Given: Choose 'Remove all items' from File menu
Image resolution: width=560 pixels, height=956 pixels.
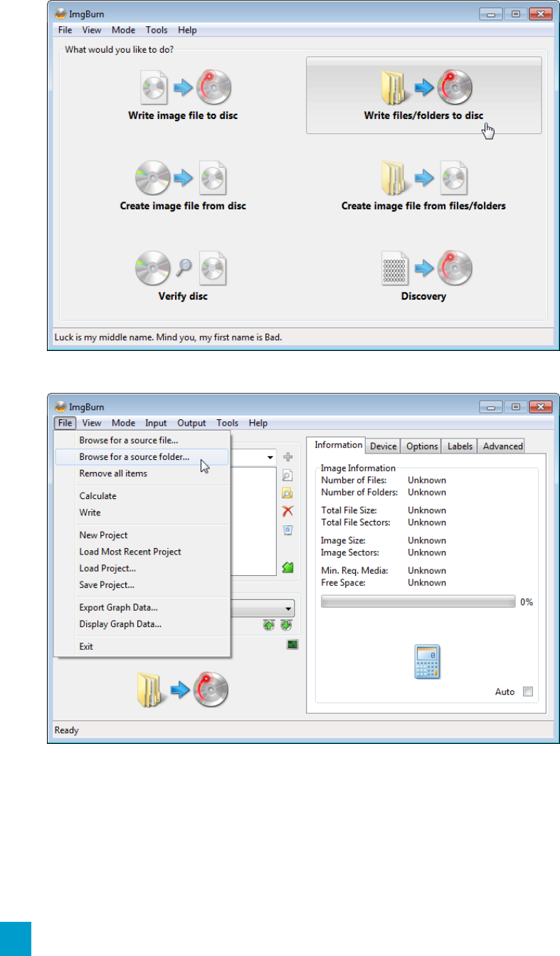Looking at the screenshot, I should coord(142,473).
